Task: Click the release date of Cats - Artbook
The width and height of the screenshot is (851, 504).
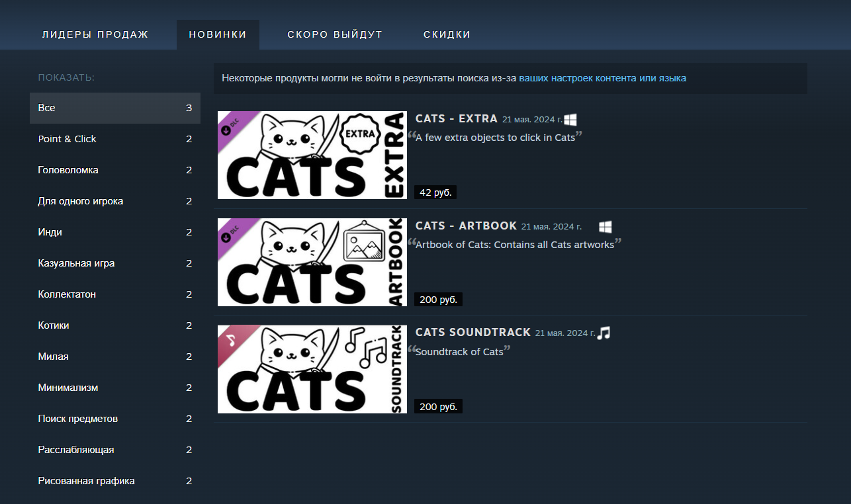Action: (552, 227)
